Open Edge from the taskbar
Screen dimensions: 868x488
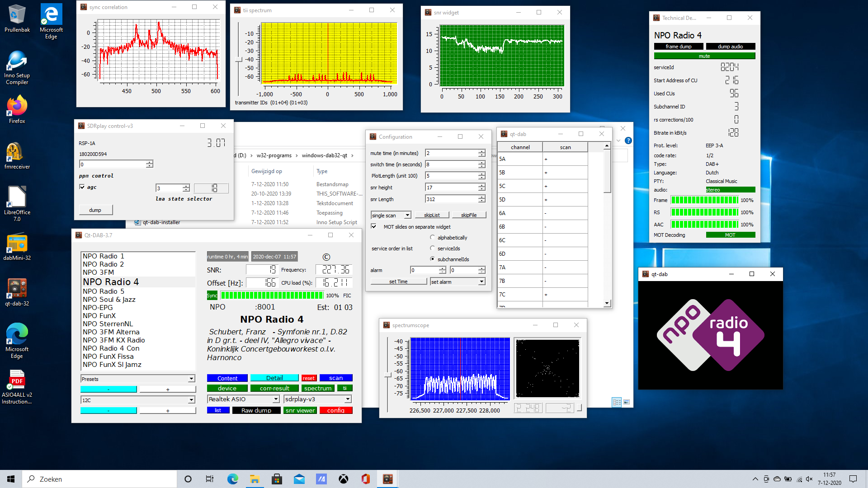click(232, 479)
